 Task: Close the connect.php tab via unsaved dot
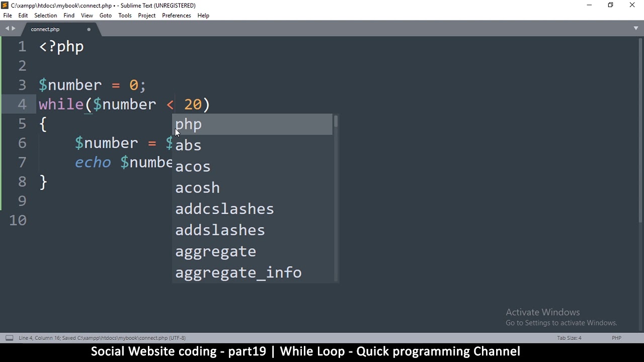click(89, 29)
